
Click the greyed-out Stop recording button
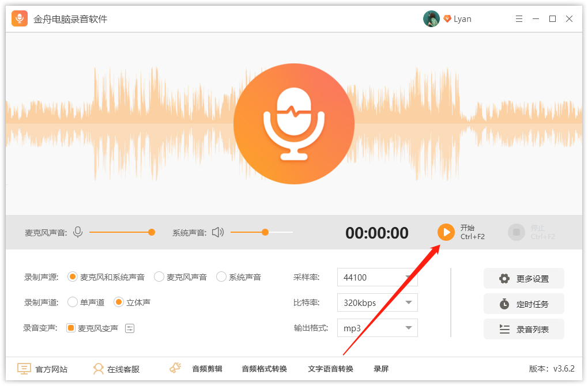[x=517, y=232]
